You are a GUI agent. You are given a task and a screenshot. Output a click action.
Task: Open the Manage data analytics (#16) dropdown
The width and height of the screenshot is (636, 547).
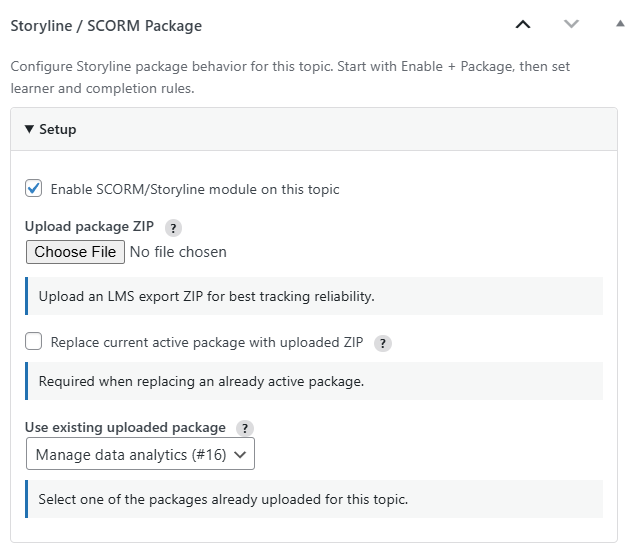[140, 454]
